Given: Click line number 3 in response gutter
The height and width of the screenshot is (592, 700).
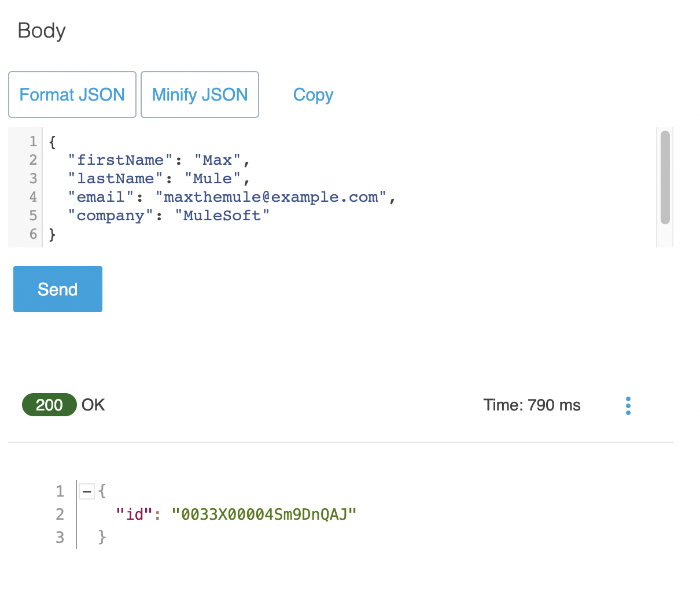Looking at the screenshot, I should (x=60, y=537).
